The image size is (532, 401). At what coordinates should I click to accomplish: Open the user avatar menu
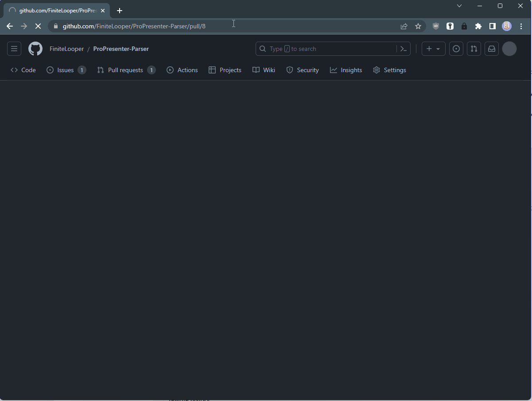coord(509,49)
